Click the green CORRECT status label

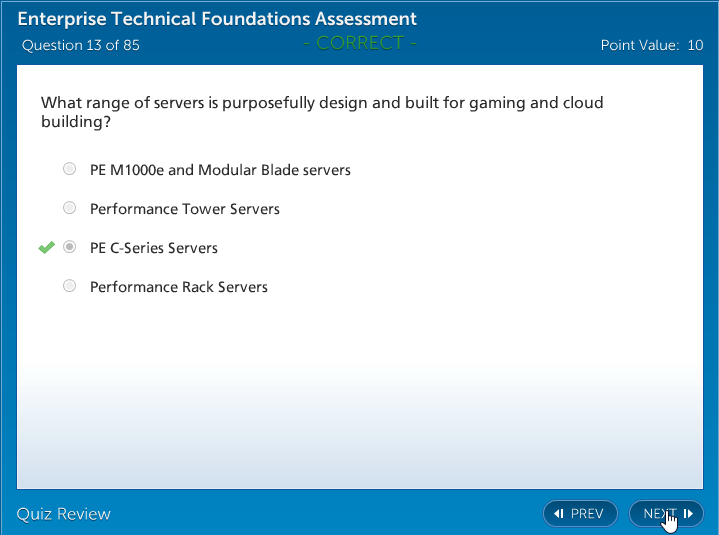click(x=360, y=43)
